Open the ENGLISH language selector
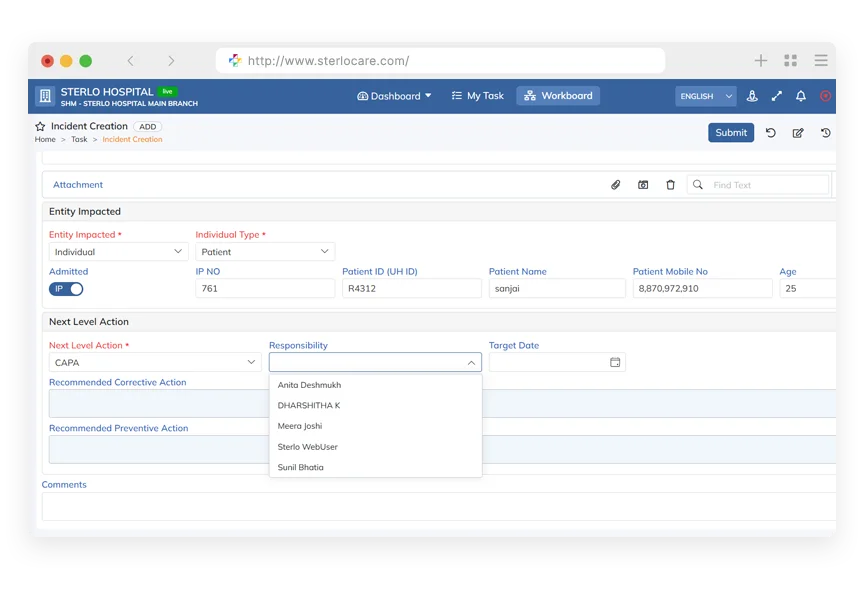The image size is (858, 606). (x=705, y=96)
